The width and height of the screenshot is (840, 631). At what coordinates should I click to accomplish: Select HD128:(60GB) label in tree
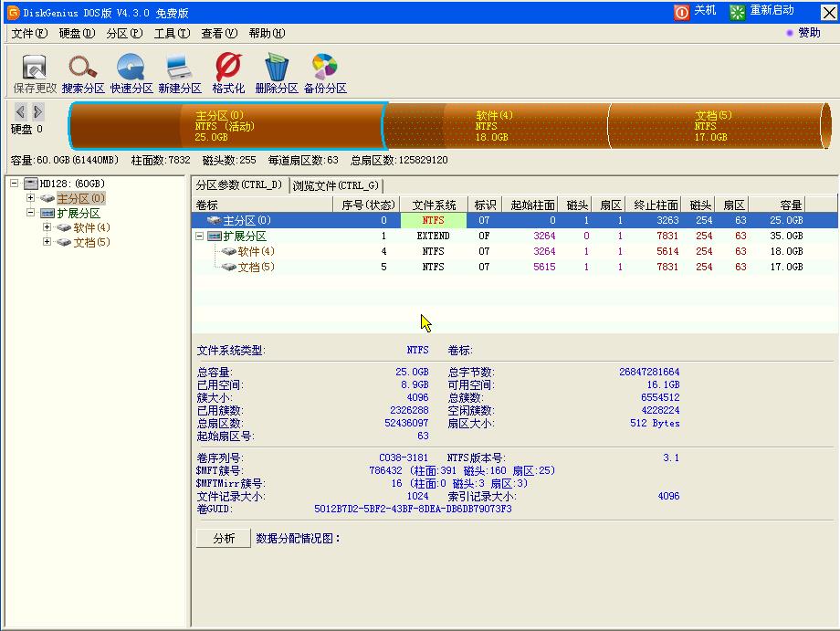(x=72, y=184)
